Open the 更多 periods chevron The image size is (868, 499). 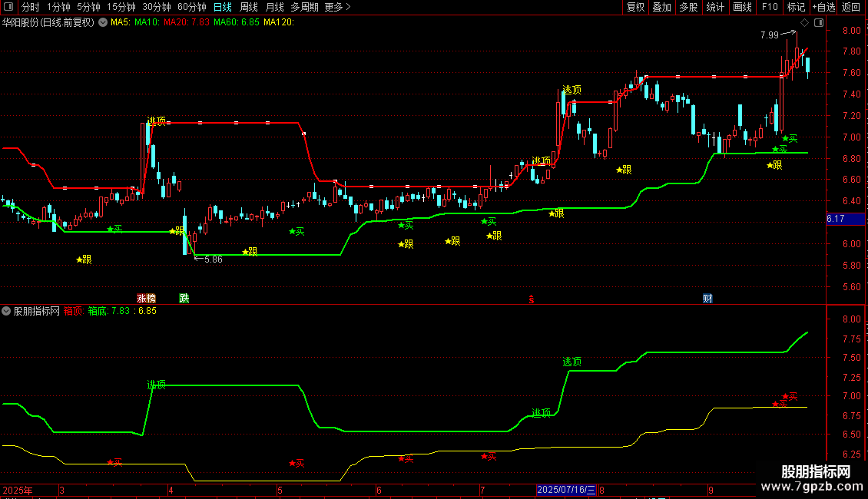point(338,7)
